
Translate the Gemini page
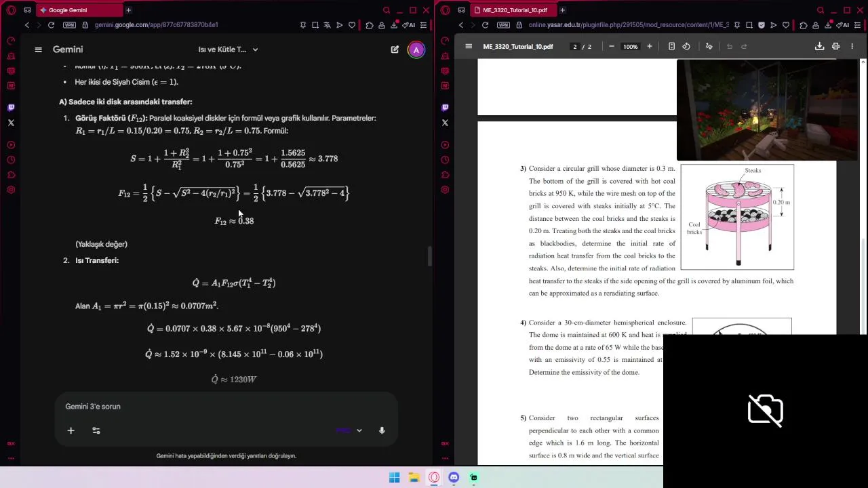click(328, 25)
